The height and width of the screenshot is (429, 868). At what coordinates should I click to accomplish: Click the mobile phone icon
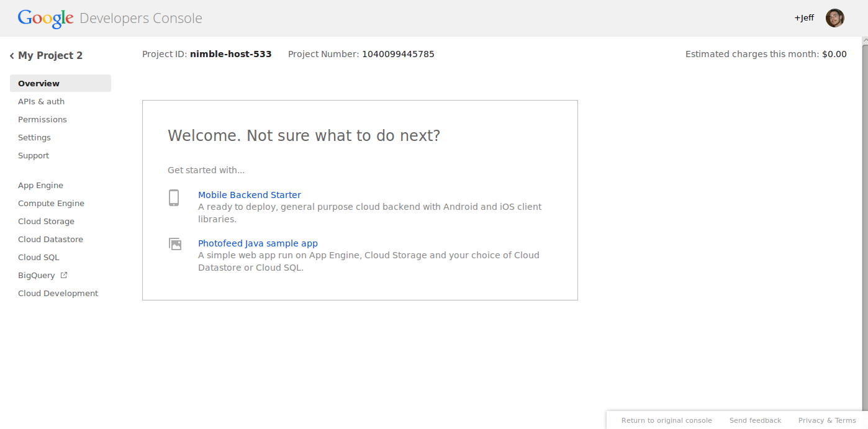click(x=174, y=198)
